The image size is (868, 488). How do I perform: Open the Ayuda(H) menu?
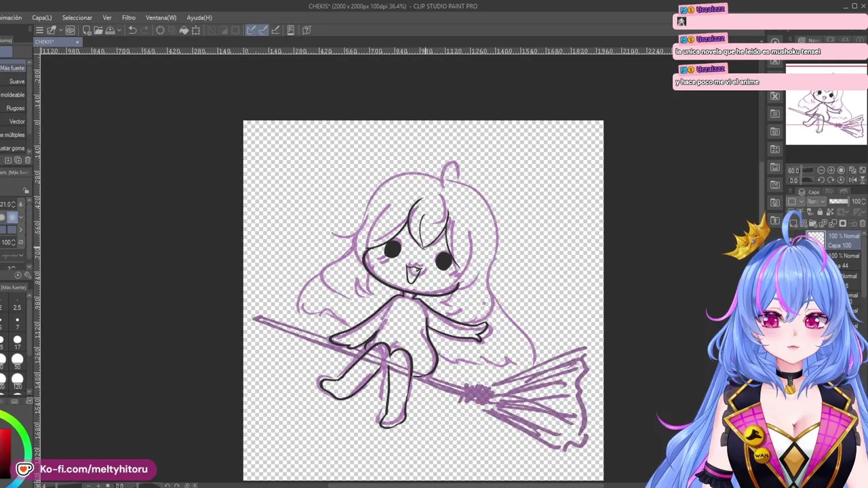coord(199,18)
